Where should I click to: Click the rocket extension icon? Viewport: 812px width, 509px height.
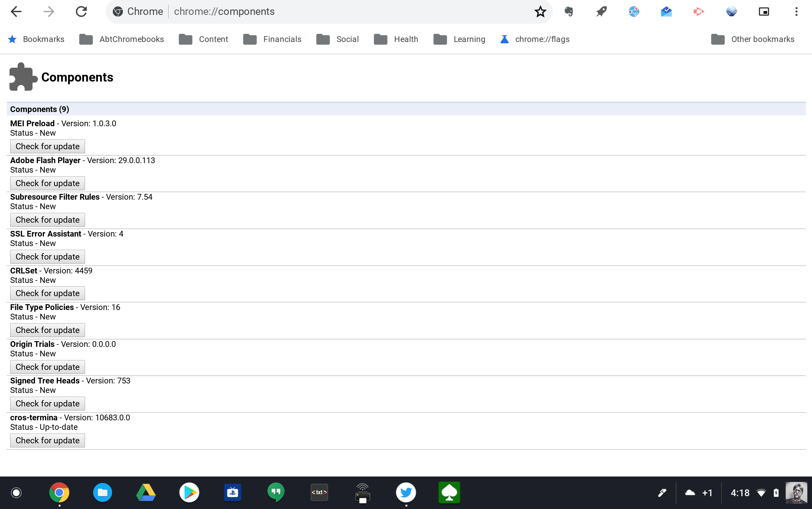601,12
